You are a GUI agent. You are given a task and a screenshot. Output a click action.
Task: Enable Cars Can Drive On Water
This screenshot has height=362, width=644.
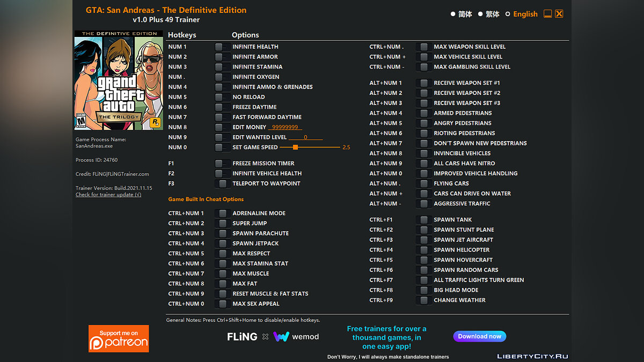[x=424, y=194]
